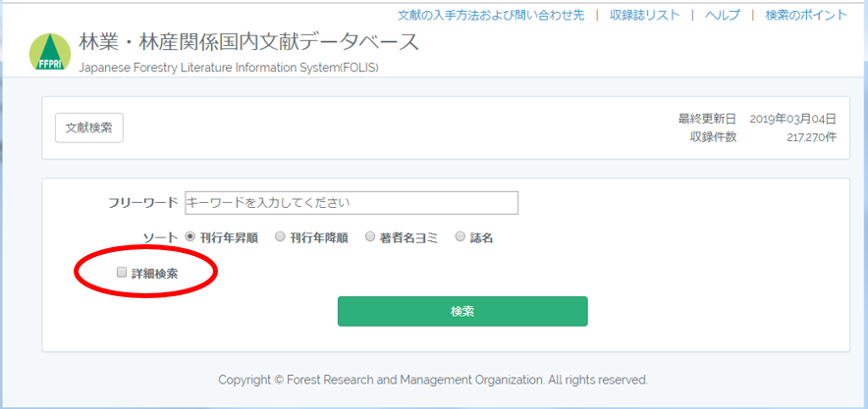Open 文献の入手方法および問い合わせ先 link
This screenshot has height=409, width=868.
491,15
